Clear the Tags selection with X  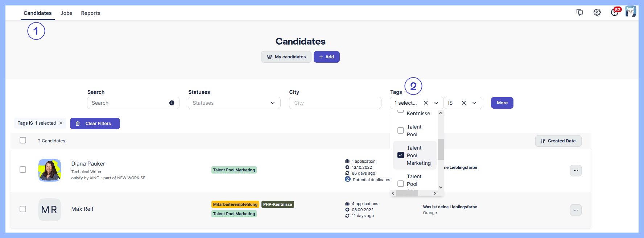point(426,103)
